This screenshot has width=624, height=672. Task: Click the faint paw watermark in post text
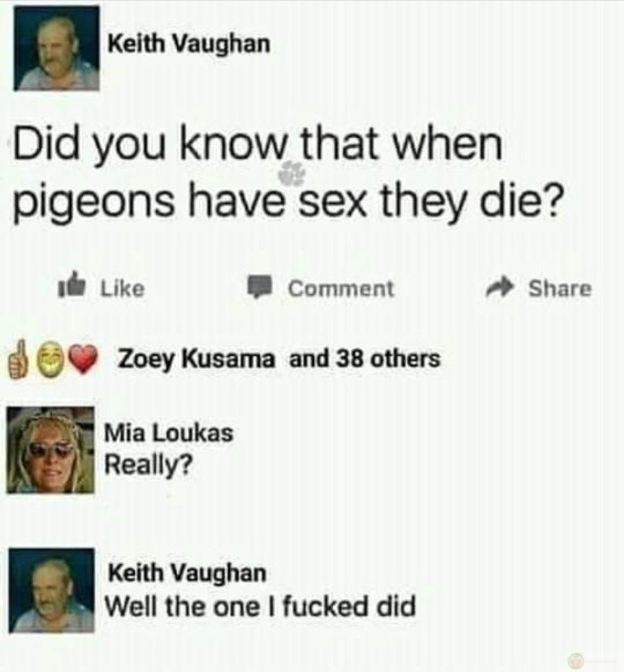click(292, 173)
